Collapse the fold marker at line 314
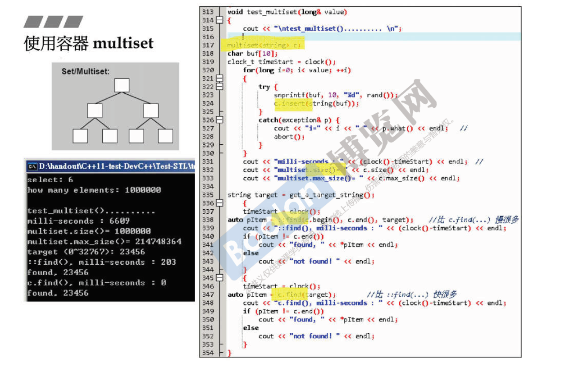588x368 pixels. pos(219,20)
